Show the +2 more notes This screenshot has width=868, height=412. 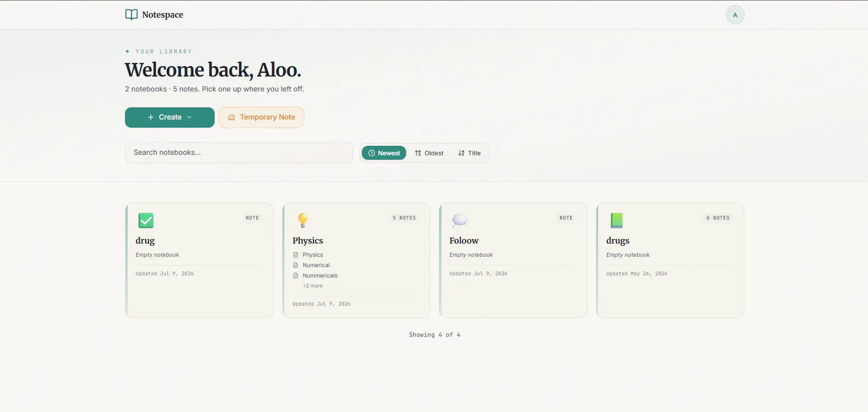313,286
